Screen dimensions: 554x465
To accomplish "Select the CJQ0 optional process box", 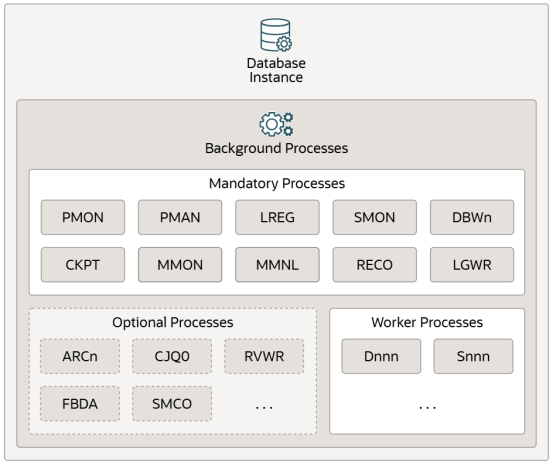I will click(172, 356).
